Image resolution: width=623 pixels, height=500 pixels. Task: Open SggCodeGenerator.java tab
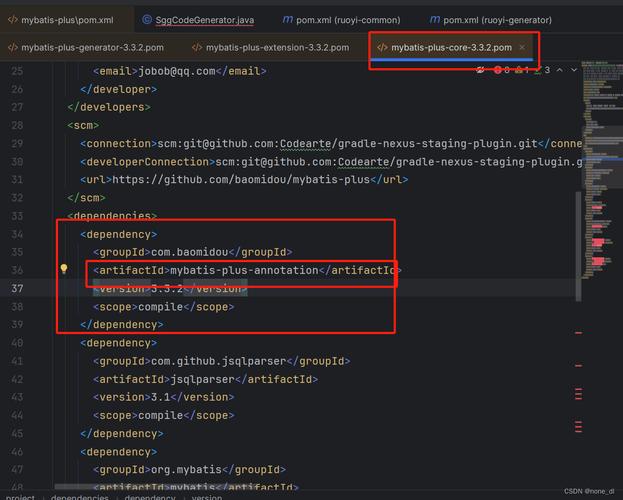tap(198, 20)
